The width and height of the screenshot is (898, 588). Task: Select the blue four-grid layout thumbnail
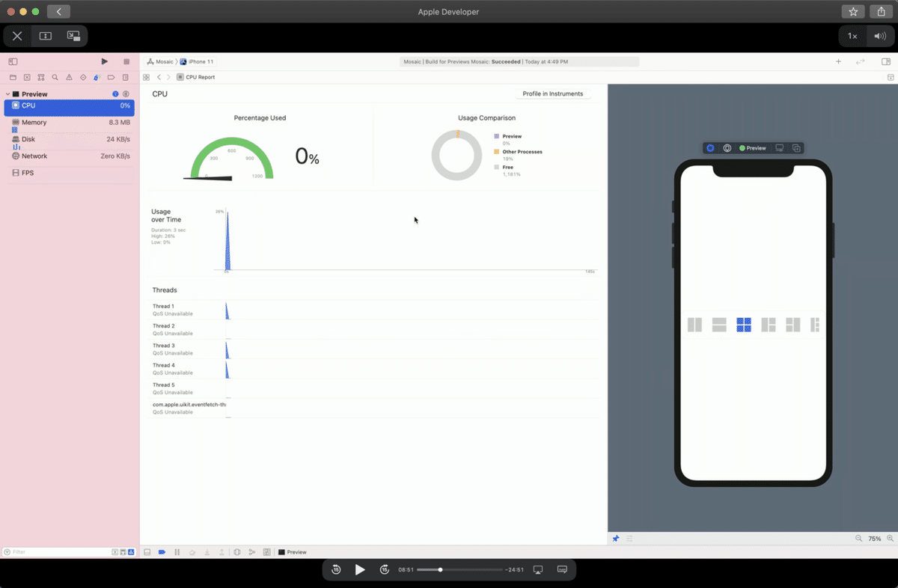[744, 325]
